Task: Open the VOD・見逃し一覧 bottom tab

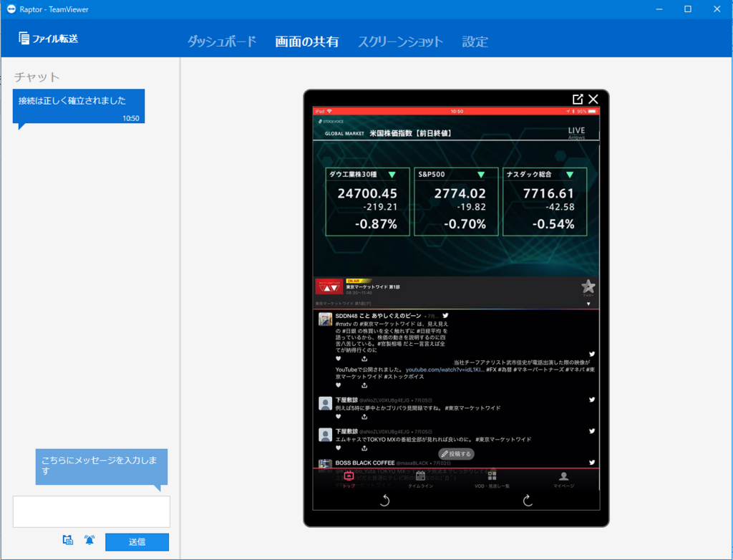Action: [492, 480]
